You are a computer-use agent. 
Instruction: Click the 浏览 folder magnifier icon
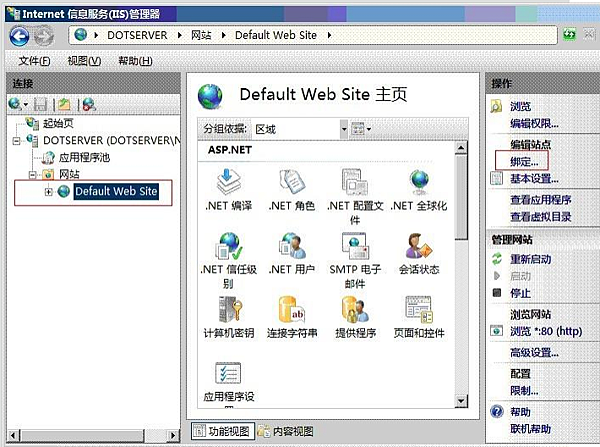496,106
